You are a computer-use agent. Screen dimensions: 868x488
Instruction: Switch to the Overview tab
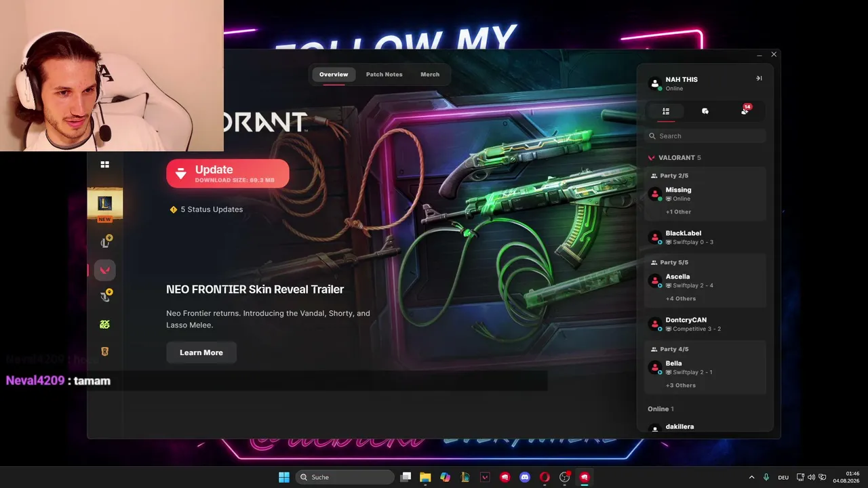coord(334,75)
